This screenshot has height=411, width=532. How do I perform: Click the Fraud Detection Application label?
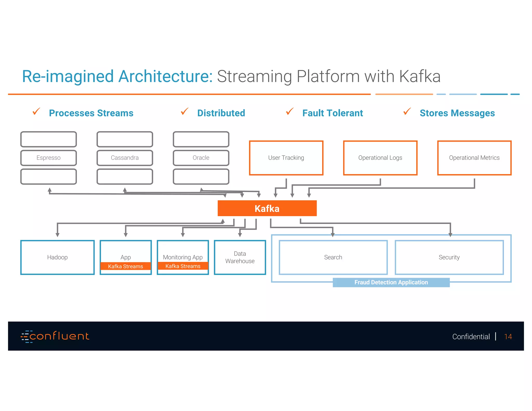coord(391,282)
